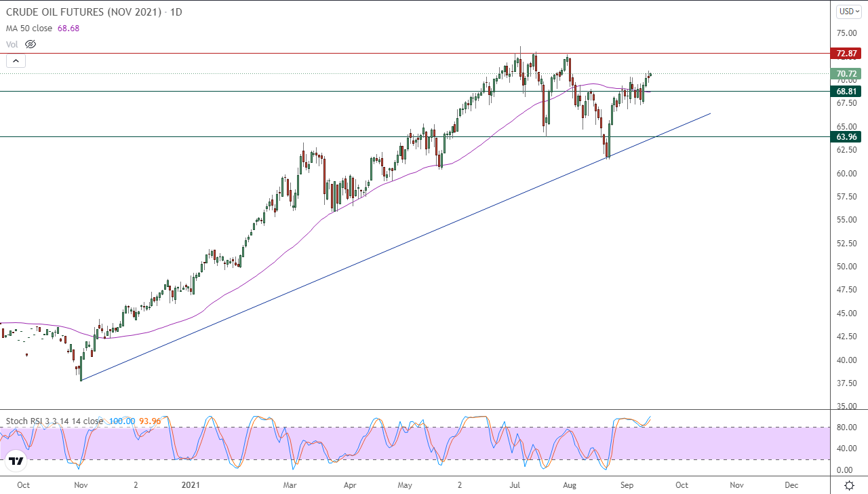
Task: Collapse the indicator legend with the chevron button
Action: click(16, 60)
